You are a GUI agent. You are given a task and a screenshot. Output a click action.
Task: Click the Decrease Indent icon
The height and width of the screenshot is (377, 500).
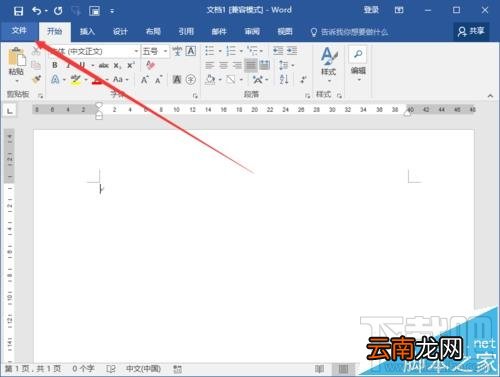click(278, 51)
